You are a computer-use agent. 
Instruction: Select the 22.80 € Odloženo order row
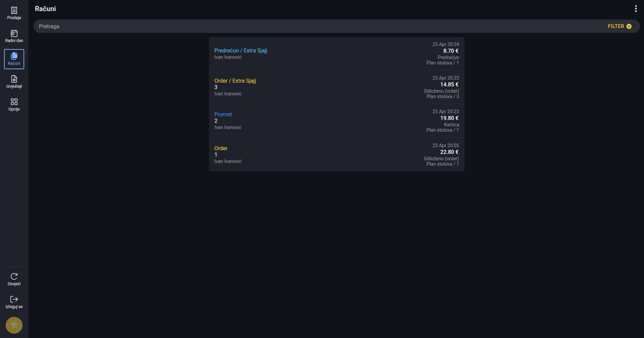[337, 155]
